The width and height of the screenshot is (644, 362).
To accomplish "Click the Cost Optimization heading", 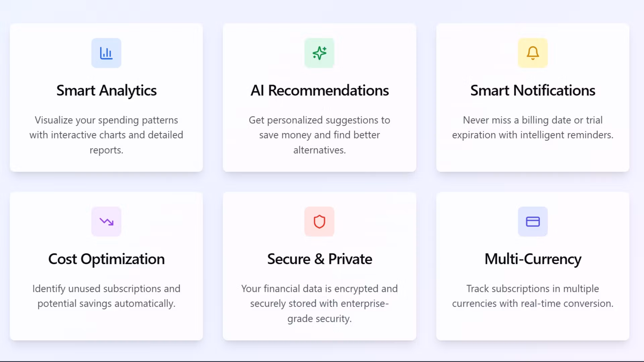I will click(x=106, y=259).
